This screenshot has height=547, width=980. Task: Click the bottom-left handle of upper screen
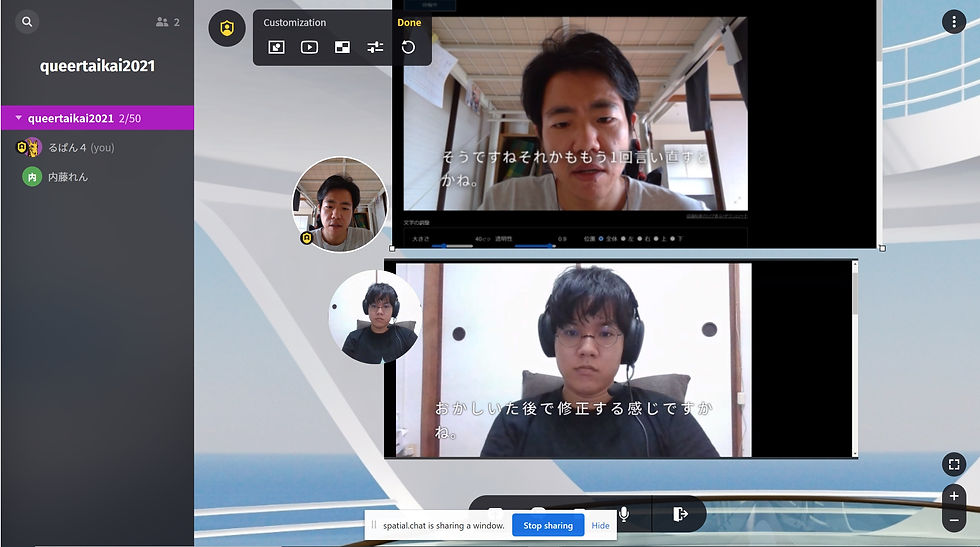click(x=392, y=248)
